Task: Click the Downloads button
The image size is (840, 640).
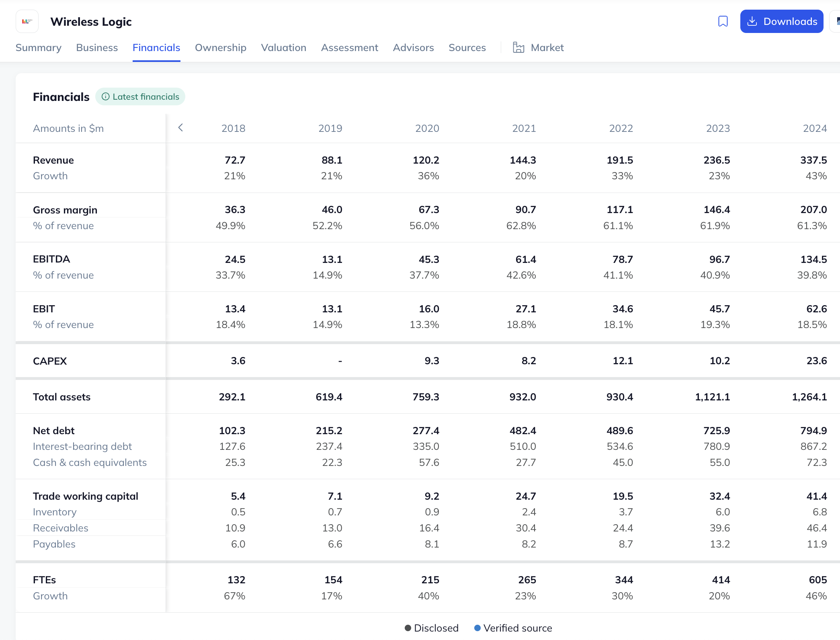Action: click(781, 21)
